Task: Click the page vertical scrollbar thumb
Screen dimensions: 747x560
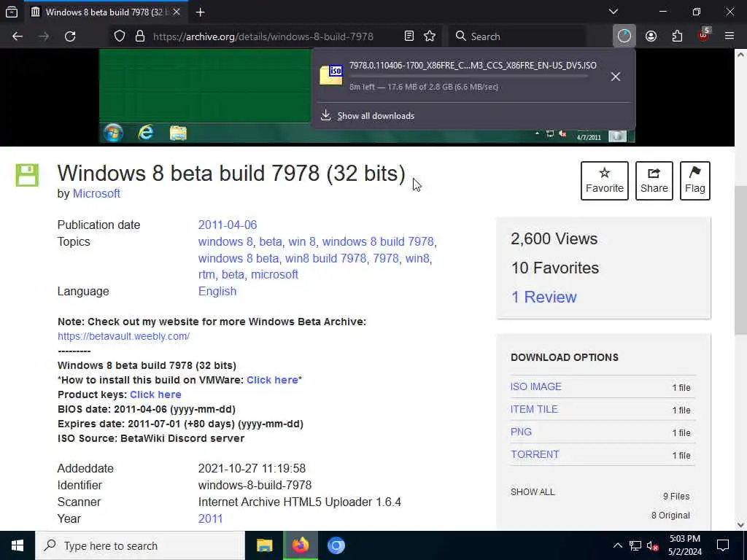Action: (740, 260)
